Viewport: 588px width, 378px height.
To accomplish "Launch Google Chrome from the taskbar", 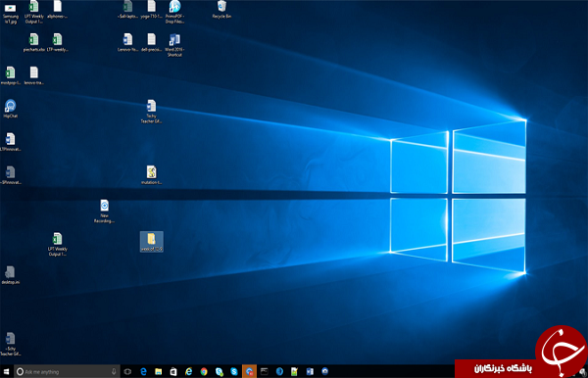I will 204,371.
